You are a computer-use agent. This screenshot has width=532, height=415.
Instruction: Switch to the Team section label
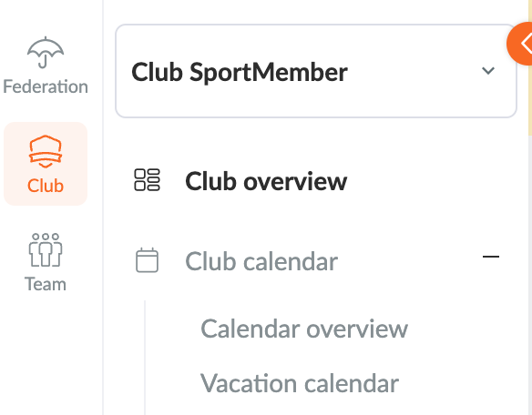tap(46, 284)
